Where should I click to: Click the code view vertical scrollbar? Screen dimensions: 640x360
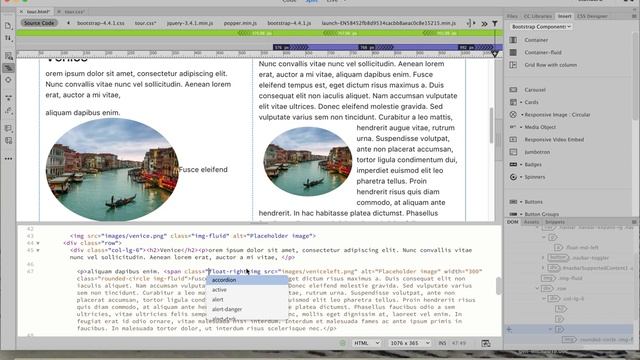coord(498,285)
